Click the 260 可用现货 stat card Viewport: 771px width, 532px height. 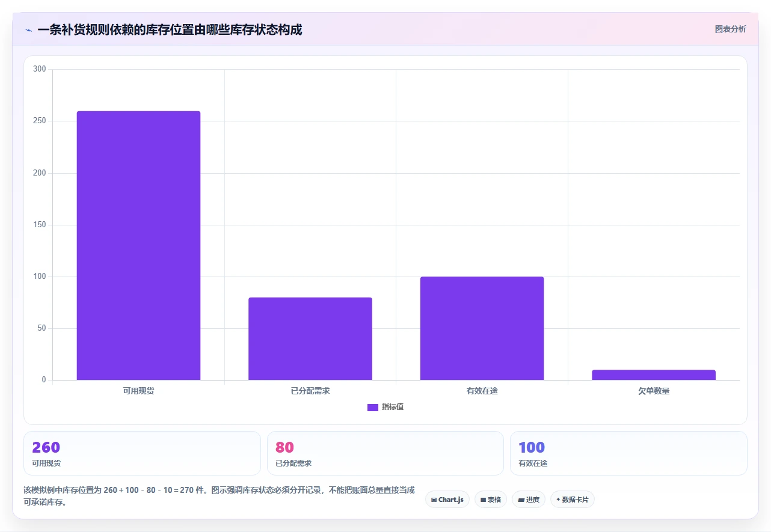pos(142,453)
